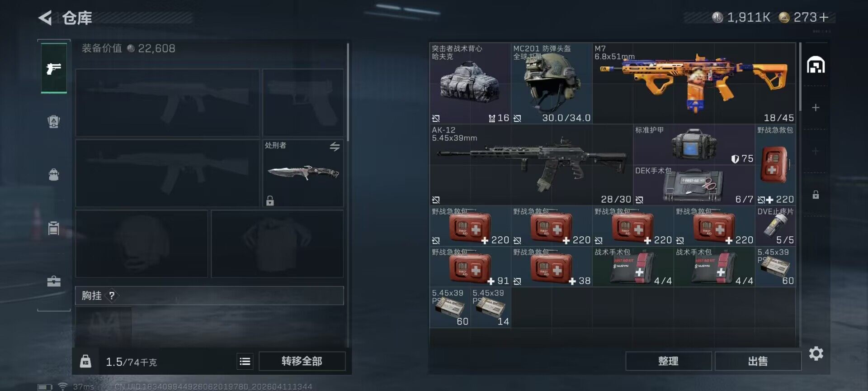Open the backpack sidebar icon
This screenshot has height=391, width=868.
[x=54, y=175]
